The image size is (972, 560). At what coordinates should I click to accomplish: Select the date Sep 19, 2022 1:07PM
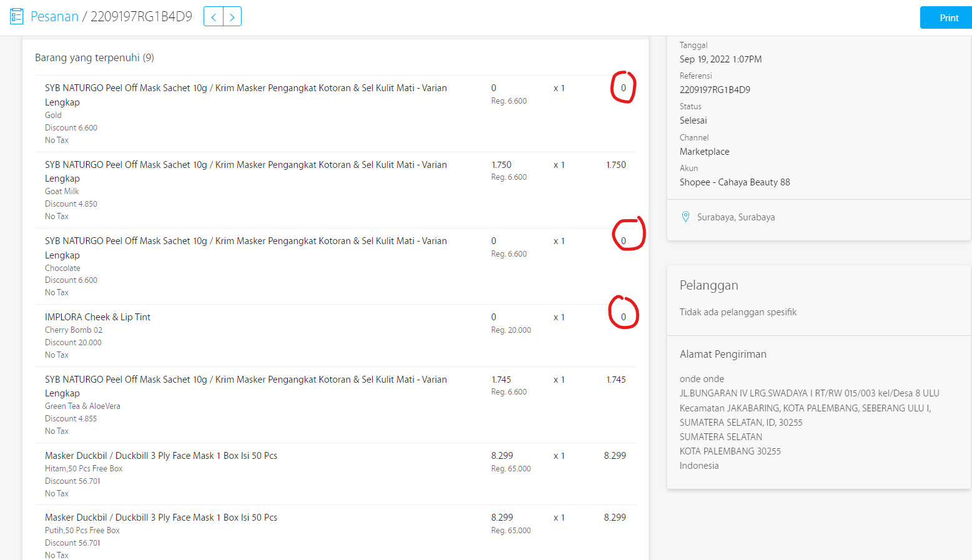click(721, 59)
